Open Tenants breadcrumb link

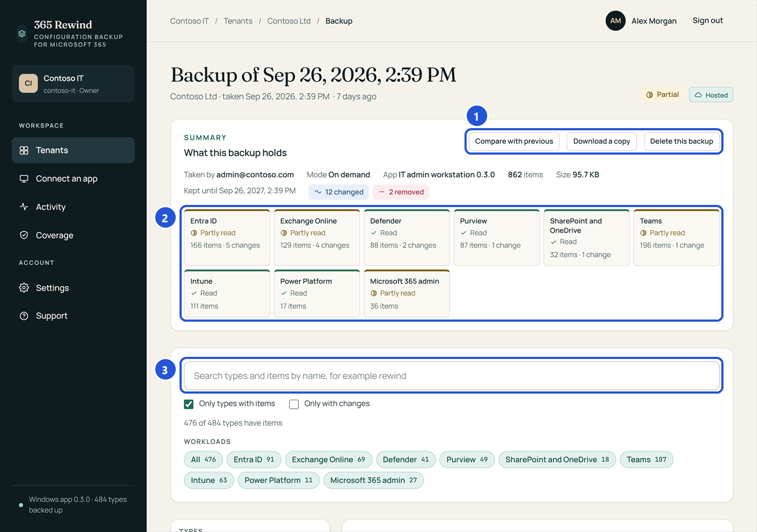(238, 21)
